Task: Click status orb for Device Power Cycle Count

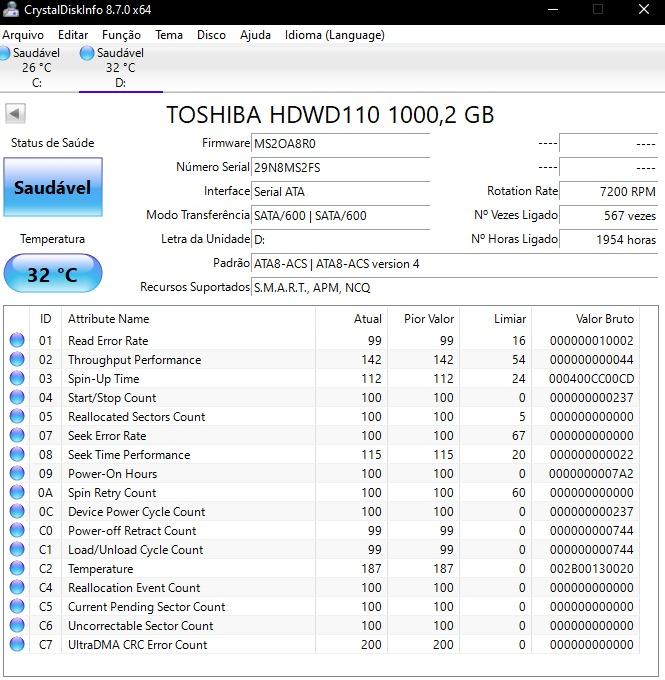Action: click(17, 511)
